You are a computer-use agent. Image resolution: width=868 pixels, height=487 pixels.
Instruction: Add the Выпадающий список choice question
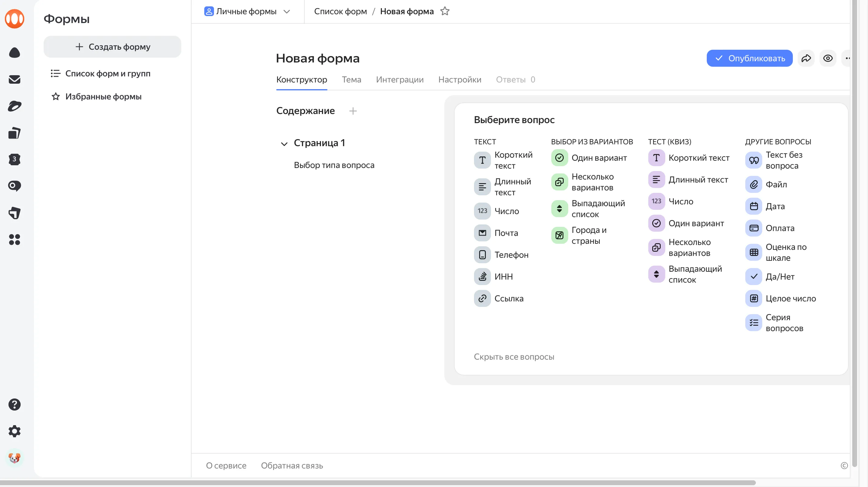point(597,209)
